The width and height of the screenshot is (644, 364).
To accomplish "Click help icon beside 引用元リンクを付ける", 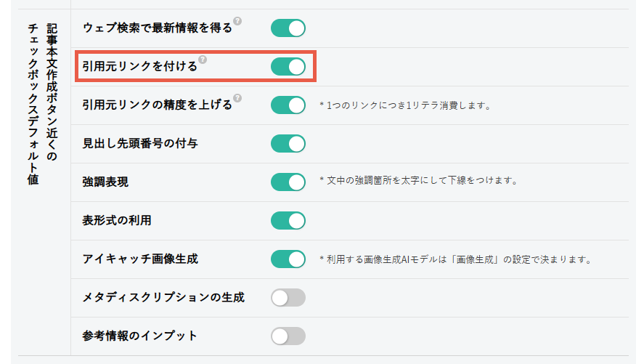I will click(x=203, y=60).
